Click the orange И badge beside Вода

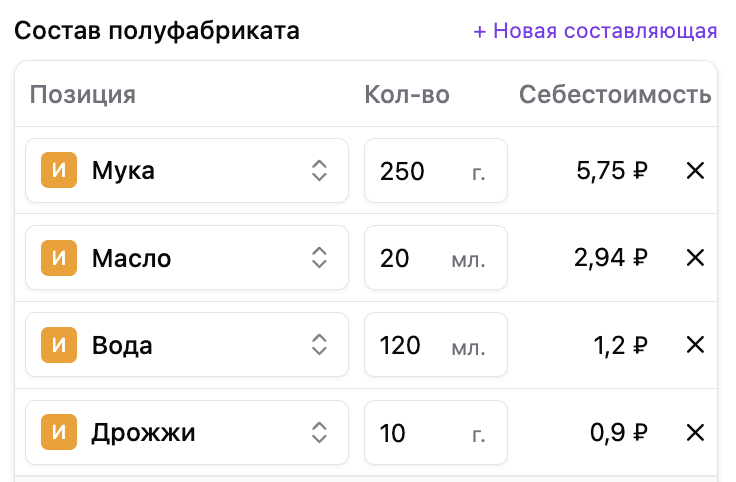(x=59, y=345)
